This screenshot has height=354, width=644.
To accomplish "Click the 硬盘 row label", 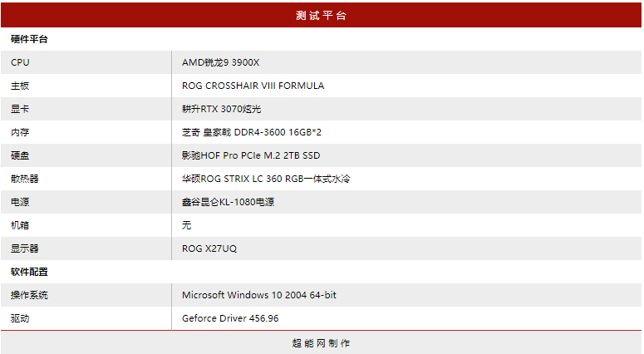I will tap(20, 155).
